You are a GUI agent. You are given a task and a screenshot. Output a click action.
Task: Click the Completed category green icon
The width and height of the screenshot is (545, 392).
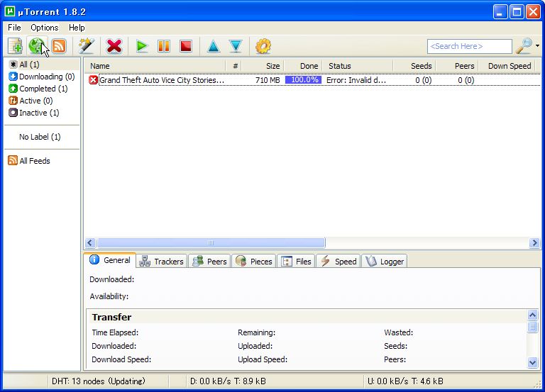[13, 89]
